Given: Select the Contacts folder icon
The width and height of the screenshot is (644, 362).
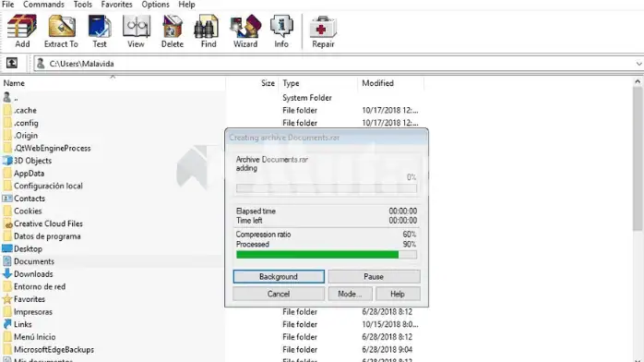Looking at the screenshot, I should [7, 199].
